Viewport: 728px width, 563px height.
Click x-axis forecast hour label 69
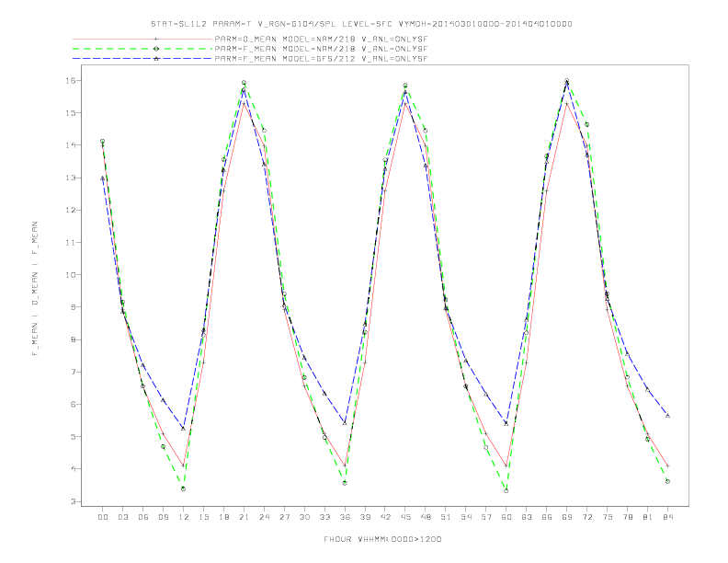567,517
